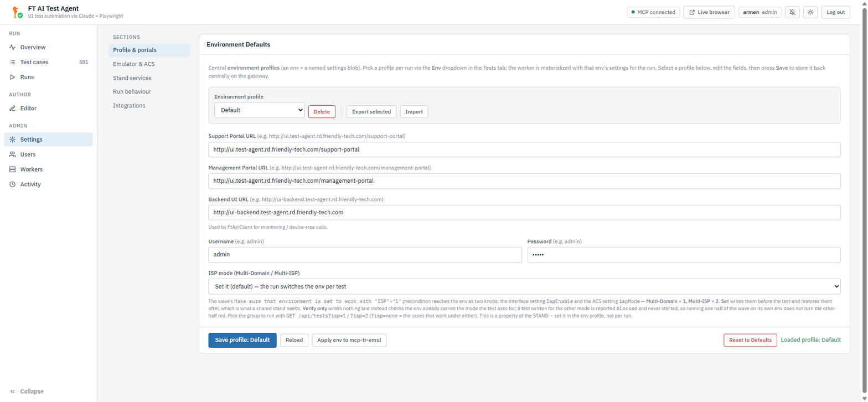Click the Live browser button
Image resolution: width=868 pixels, height=402 pixels.
point(709,12)
